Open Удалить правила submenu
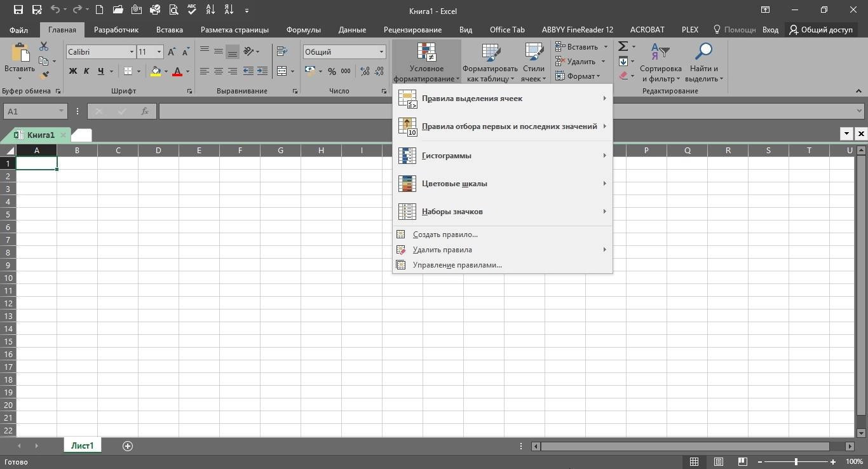This screenshot has height=469, width=868. [x=502, y=250]
